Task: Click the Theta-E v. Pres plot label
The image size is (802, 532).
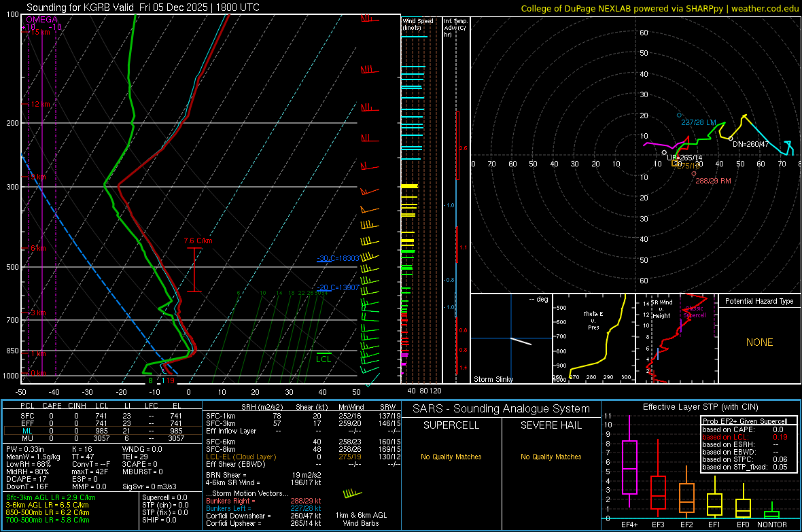Action: [x=593, y=320]
